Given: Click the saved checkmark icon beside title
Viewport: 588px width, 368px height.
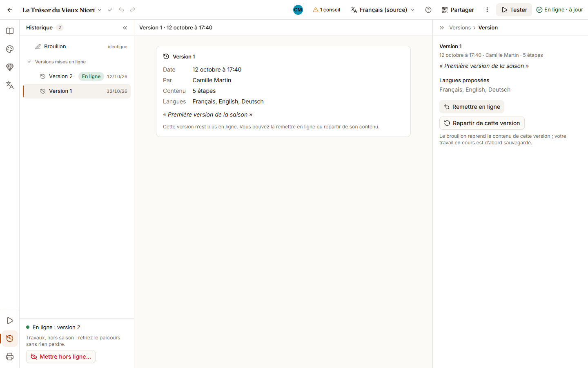Looking at the screenshot, I should (x=110, y=10).
